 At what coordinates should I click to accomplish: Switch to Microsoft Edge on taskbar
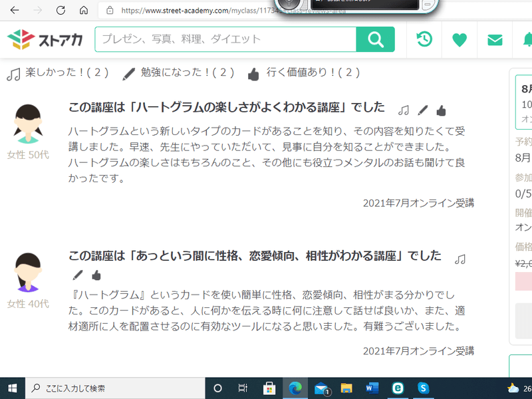(295, 388)
